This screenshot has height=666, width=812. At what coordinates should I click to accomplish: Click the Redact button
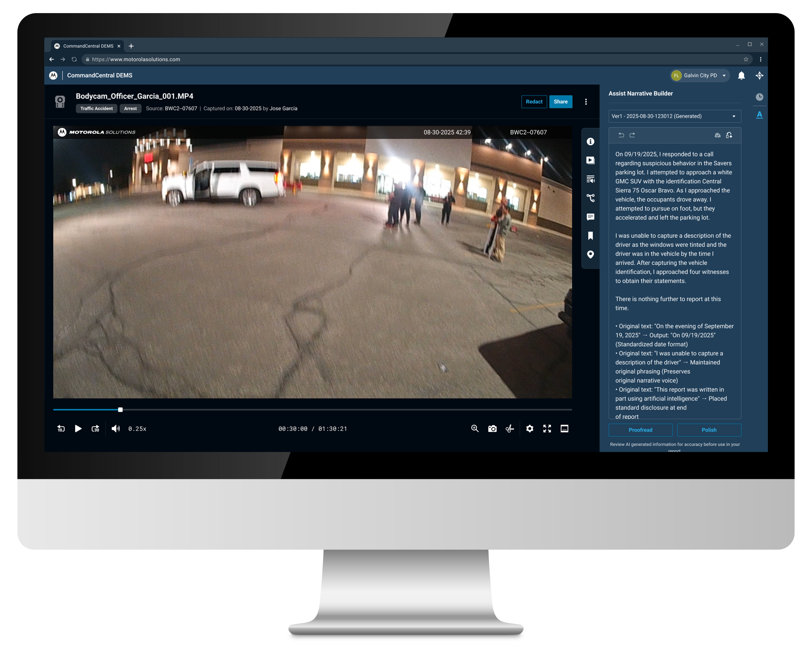(x=534, y=102)
